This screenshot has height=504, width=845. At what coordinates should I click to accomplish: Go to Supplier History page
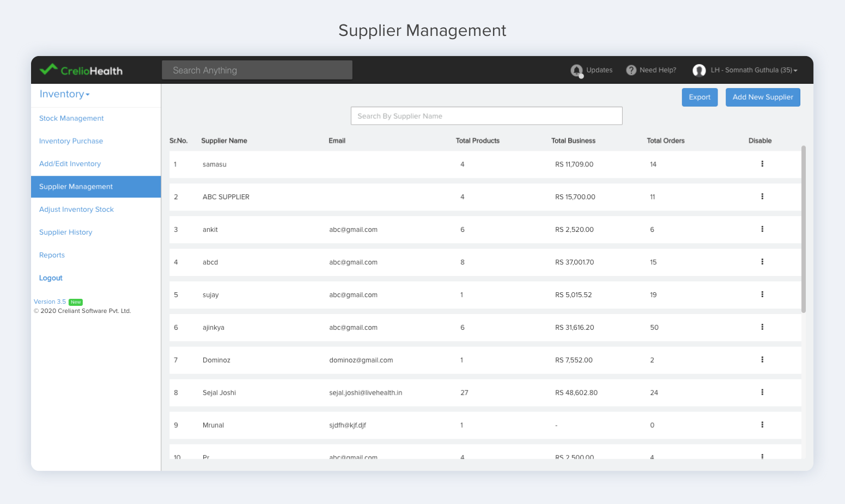pos(65,232)
